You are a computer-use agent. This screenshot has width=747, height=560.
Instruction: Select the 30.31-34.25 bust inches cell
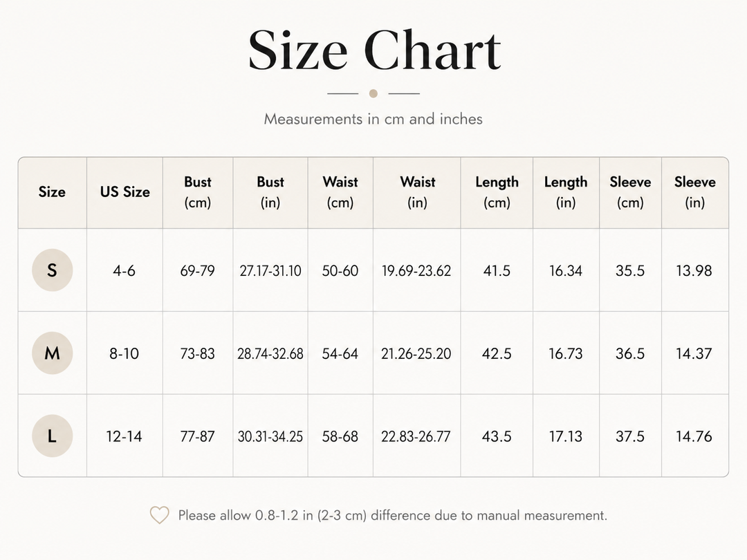point(270,436)
